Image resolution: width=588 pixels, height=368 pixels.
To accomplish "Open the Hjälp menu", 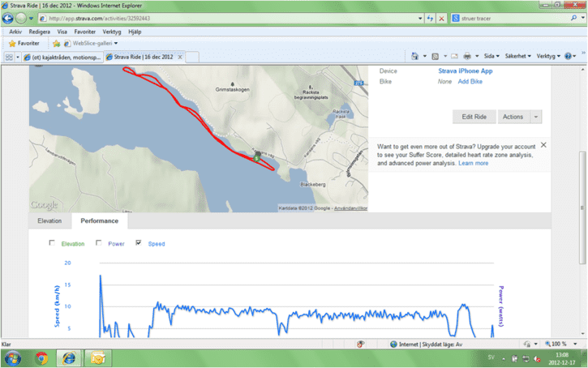I will [135, 32].
